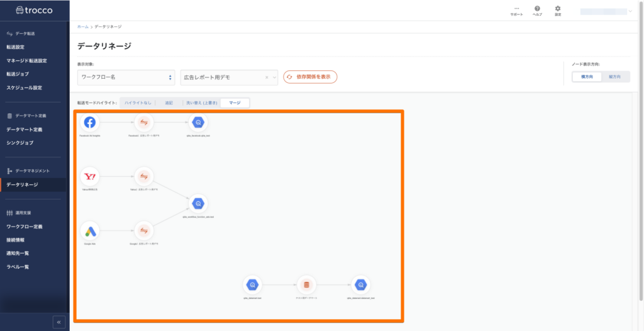Viewport: 644px width, 331px height.
Task: Follow the ホーム breadcrumb link
Action: (x=82, y=27)
